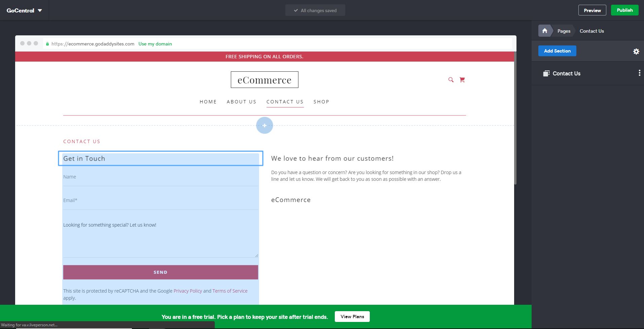Image resolution: width=644 pixels, height=329 pixels.
Task: Select Contact Us breadcrumb item
Action: [x=592, y=31]
